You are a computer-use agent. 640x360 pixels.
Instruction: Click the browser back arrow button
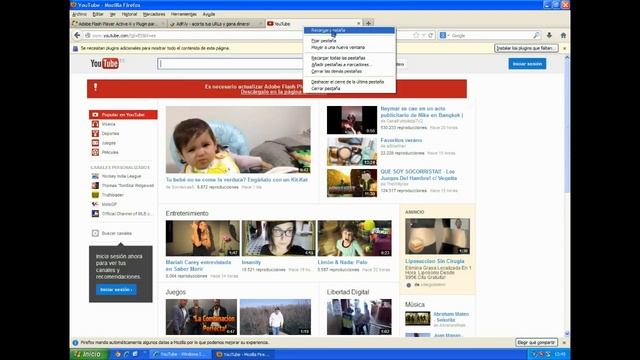(x=77, y=36)
